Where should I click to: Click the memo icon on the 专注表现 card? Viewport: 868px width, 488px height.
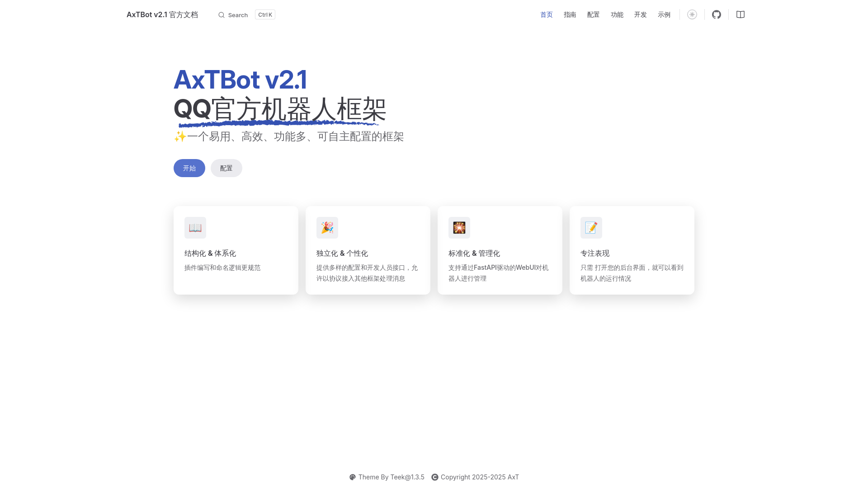[591, 228]
